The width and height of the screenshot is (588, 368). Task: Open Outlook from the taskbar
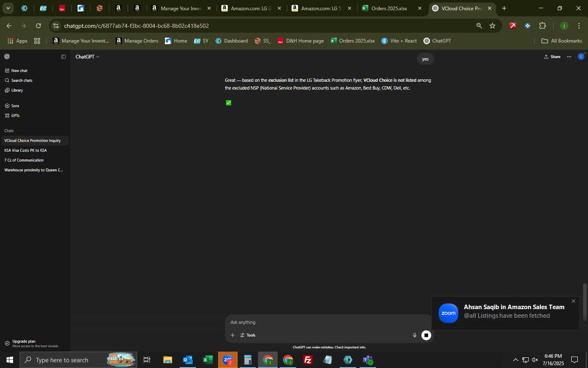188,360
